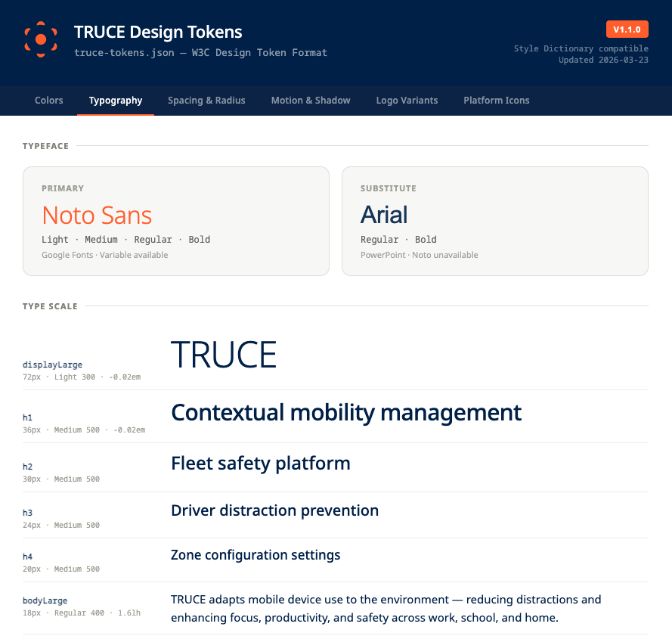This screenshot has height=639, width=672.
Task: Click the TRUCE orange logo icon
Action: [x=41, y=39]
